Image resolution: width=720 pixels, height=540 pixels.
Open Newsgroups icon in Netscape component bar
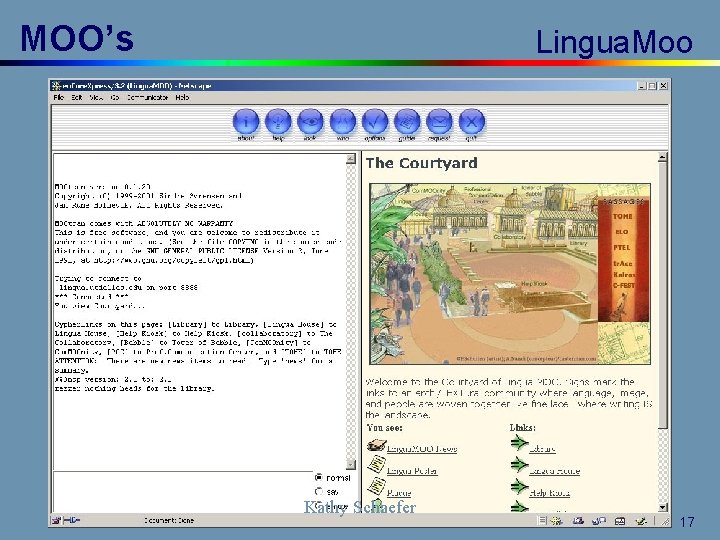coord(599,521)
